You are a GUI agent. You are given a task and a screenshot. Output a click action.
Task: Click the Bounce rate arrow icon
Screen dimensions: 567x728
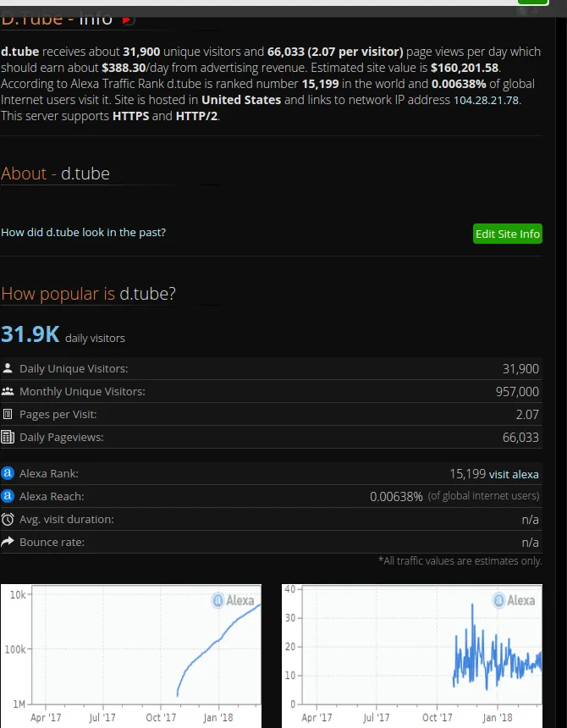[8, 542]
